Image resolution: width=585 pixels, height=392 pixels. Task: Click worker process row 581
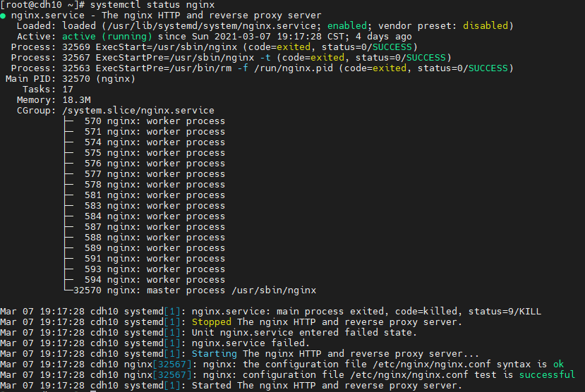(x=145, y=195)
